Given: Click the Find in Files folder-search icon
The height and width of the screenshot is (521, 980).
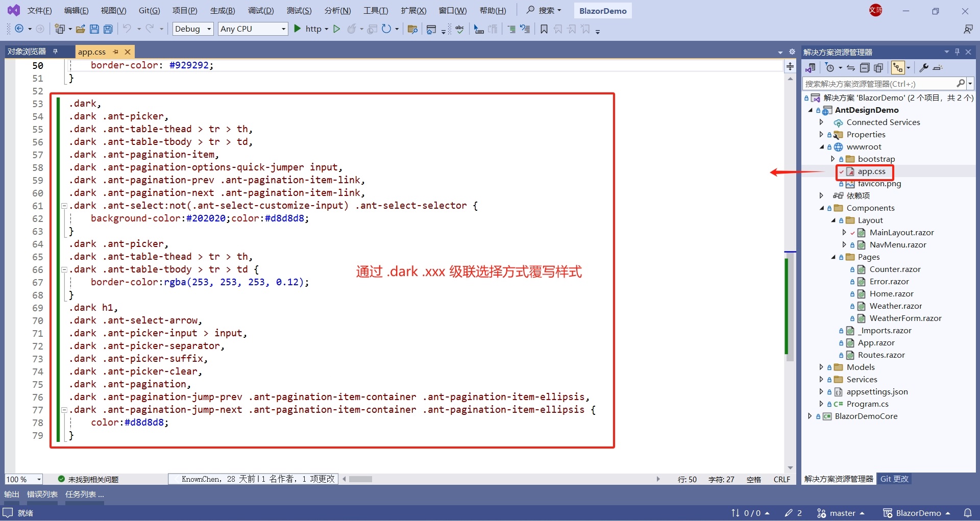Looking at the screenshot, I should [412, 29].
